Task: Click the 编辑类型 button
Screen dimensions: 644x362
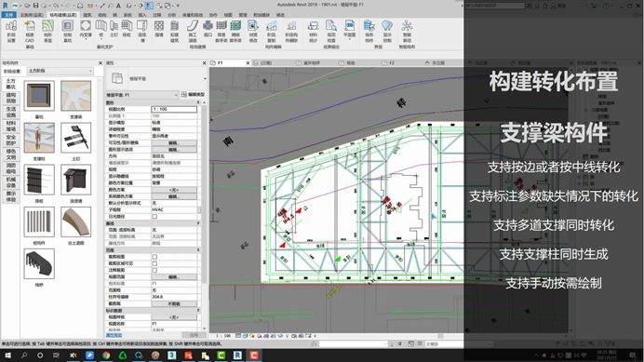Action: coord(193,95)
